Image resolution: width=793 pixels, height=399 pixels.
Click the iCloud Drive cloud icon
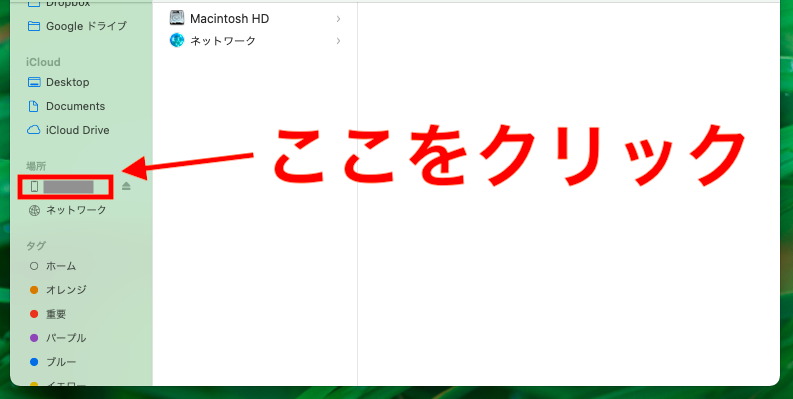point(34,130)
